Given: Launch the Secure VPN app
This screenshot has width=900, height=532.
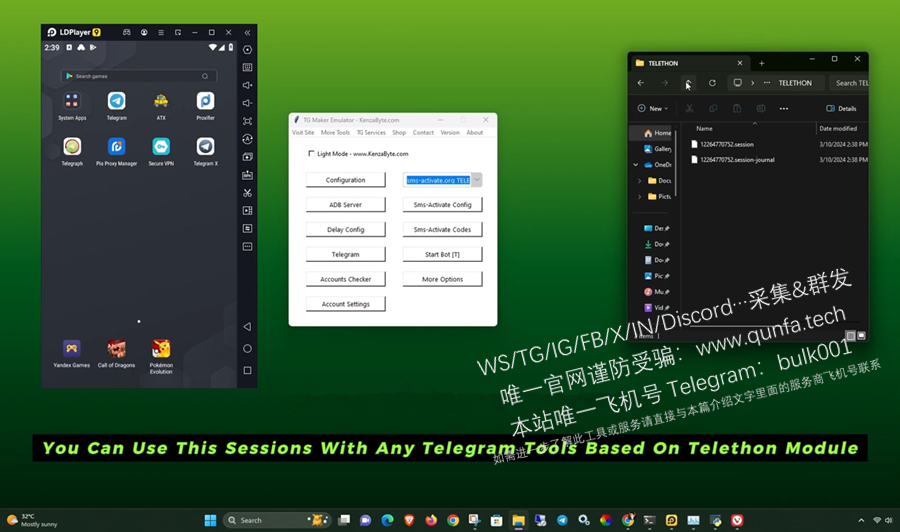Looking at the screenshot, I should tap(161, 147).
